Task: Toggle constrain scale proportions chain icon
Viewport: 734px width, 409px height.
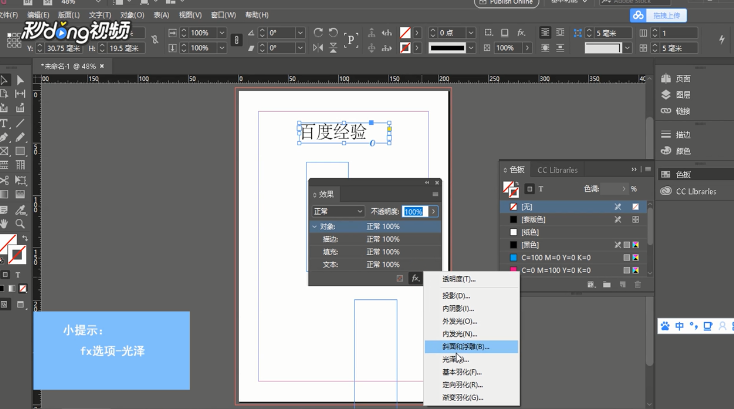Action: click(x=237, y=40)
